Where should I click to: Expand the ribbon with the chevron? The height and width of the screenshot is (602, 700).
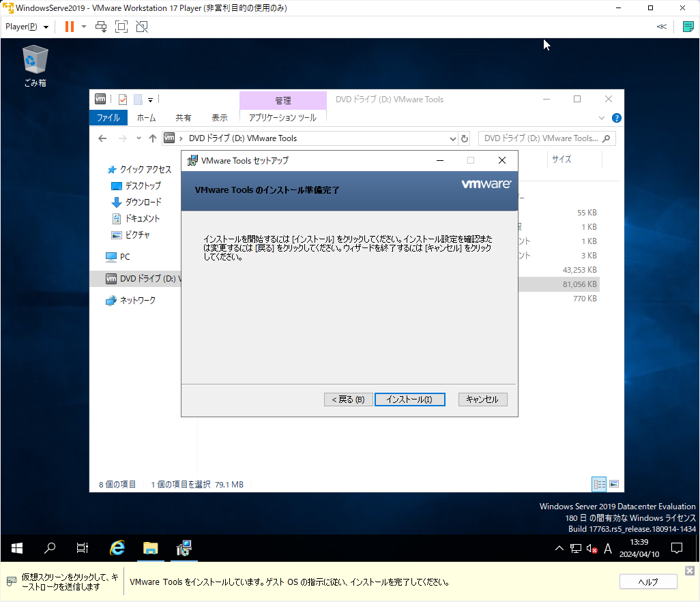pyautogui.click(x=602, y=118)
